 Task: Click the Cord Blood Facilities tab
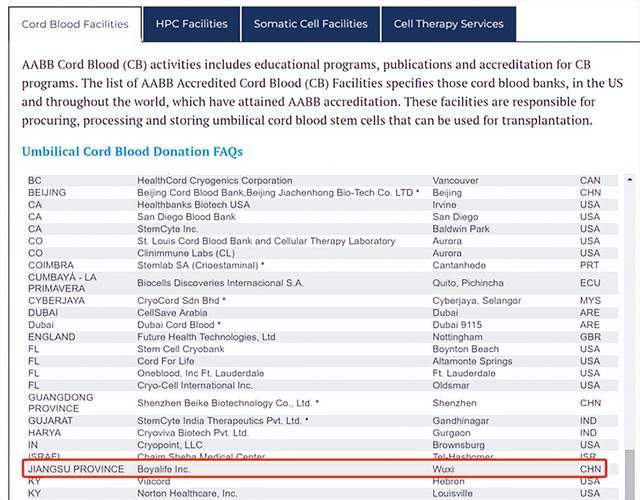click(75, 23)
